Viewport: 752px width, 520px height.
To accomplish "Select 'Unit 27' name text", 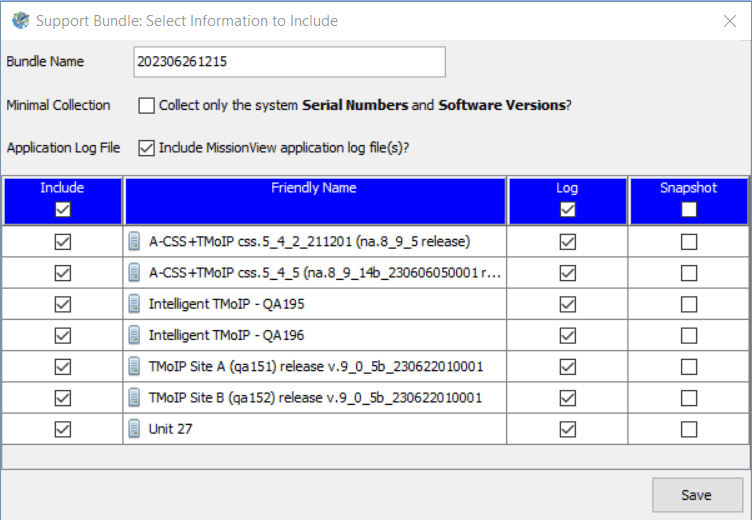I will coord(170,428).
